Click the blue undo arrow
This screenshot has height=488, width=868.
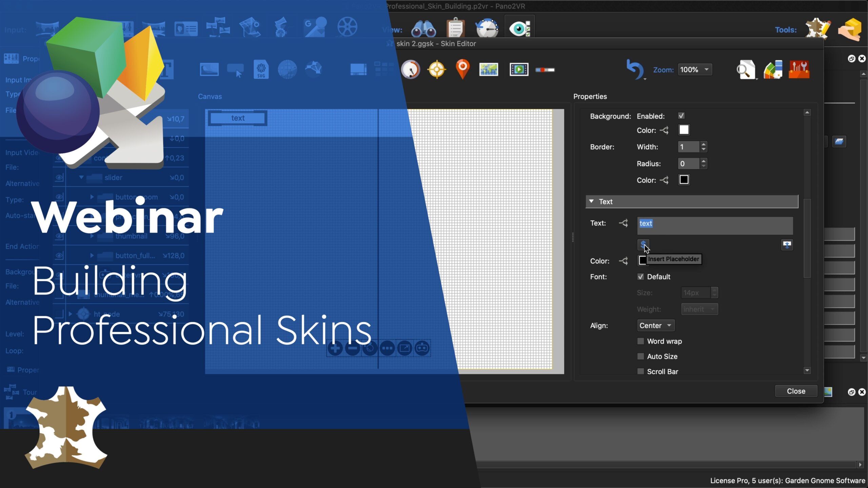(635, 69)
